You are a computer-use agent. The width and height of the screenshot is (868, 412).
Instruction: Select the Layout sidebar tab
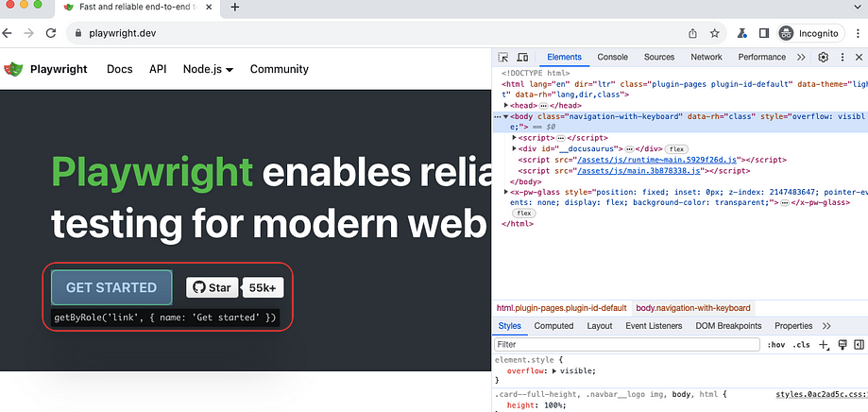pyautogui.click(x=600, y=326)
